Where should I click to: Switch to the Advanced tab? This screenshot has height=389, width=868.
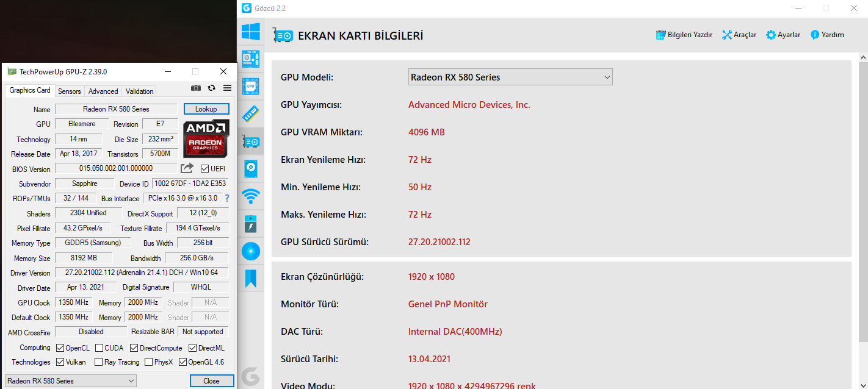(x=103, y=91)
